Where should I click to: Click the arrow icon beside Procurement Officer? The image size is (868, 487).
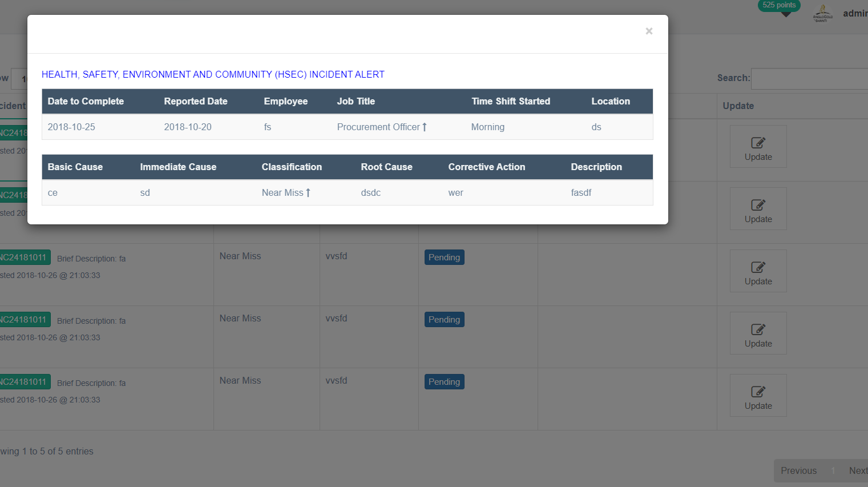425,127
